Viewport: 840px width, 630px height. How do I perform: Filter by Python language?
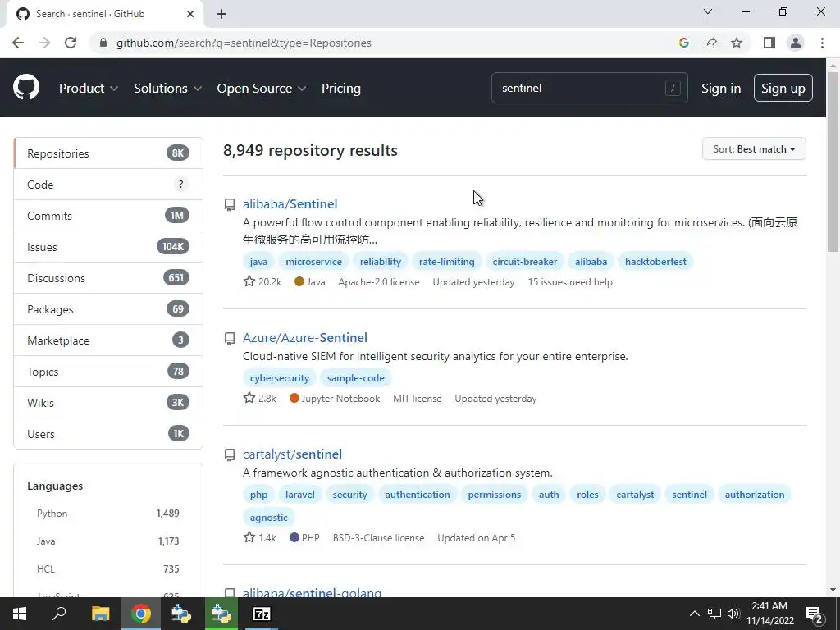(107, 514)
